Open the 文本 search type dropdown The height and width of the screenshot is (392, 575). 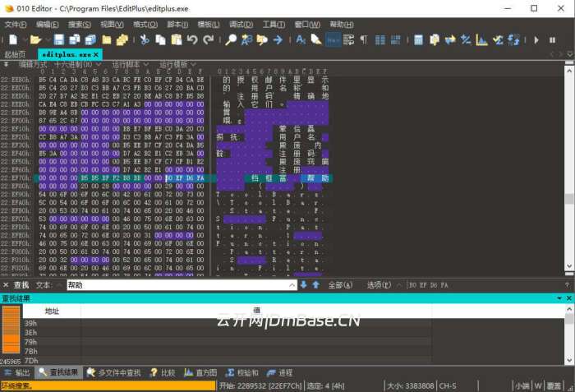[x=59, y=285]
